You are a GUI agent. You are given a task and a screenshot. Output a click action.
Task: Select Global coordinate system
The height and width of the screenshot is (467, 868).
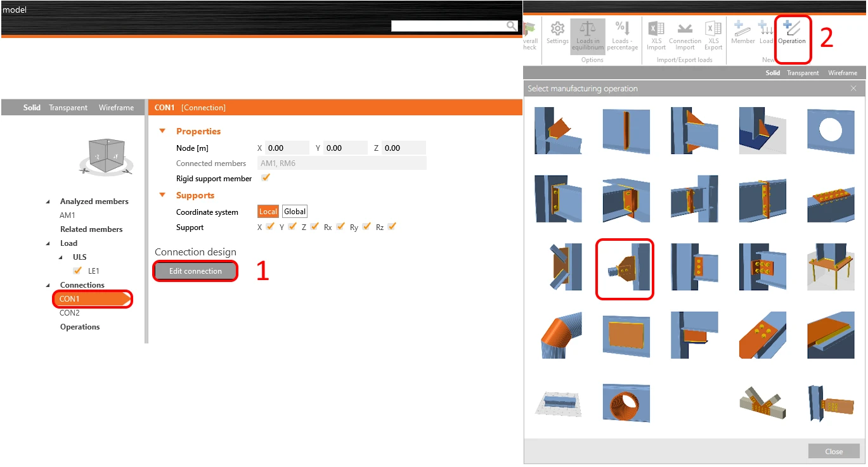click(295, 212)
